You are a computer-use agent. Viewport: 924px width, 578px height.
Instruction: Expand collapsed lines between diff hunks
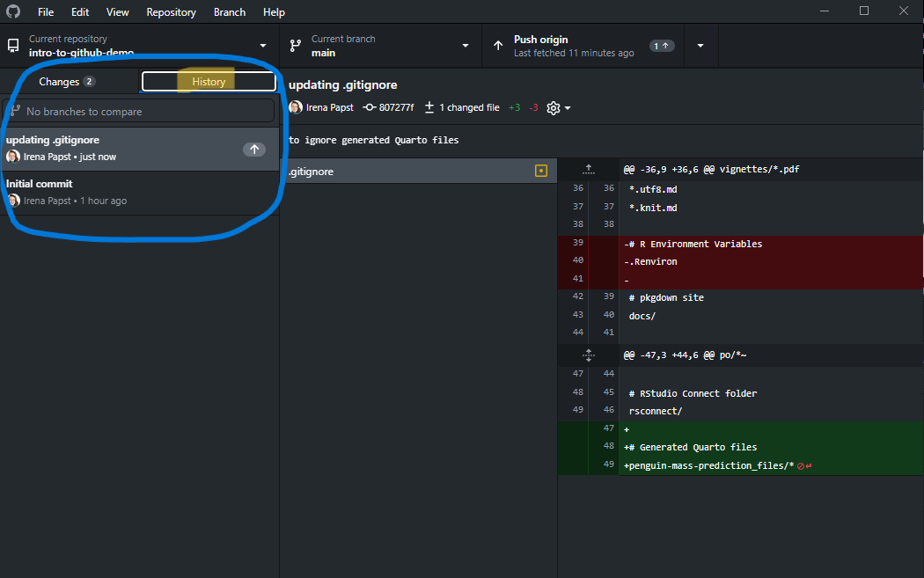tap(589, 355)
